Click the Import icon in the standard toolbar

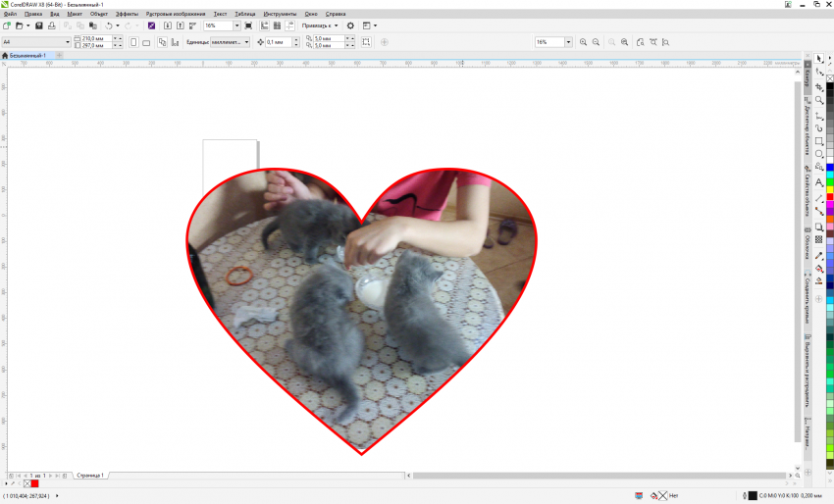168,25
